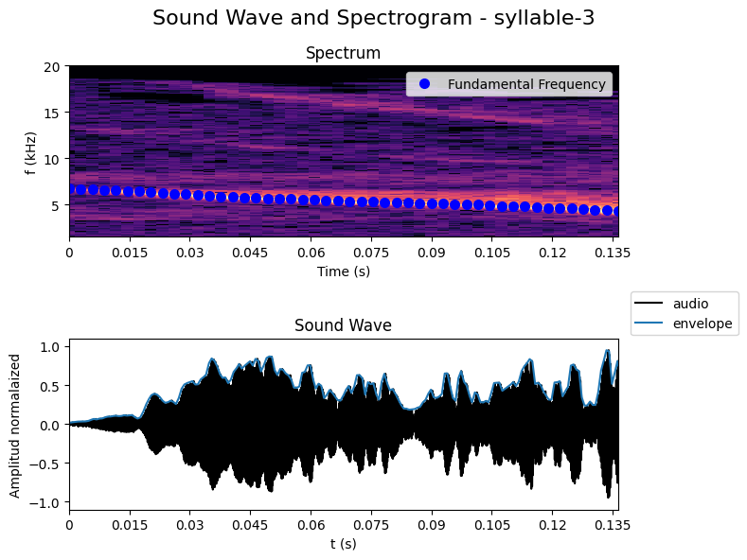Click the 'audio' legend entry text
The width and height of the screenshot is (747, 560).
click(x=690, y=304)
